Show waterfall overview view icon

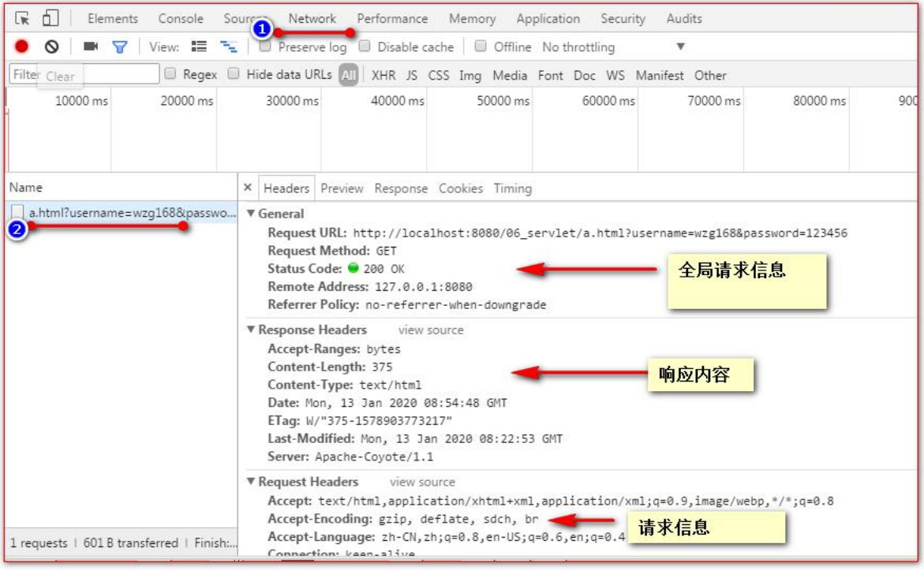[x=228, y=47]
